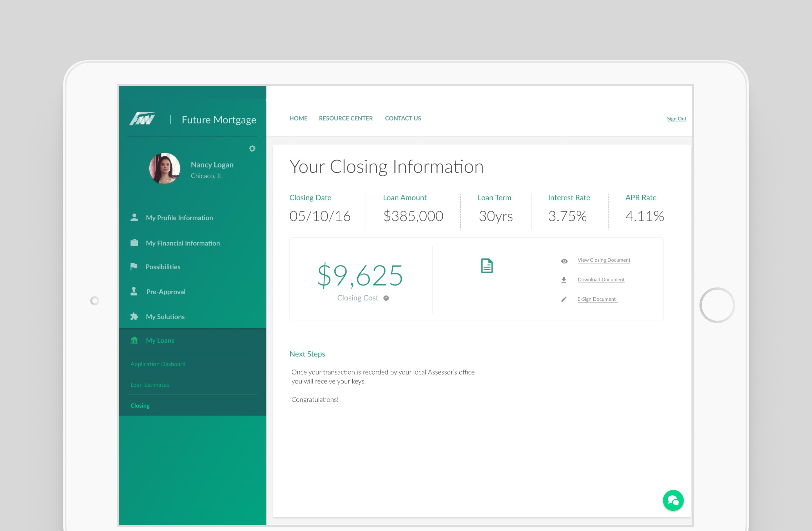Go to Resource Center tab
The width and height of the screenshot is (812, 531).
[x=346, y=118]
